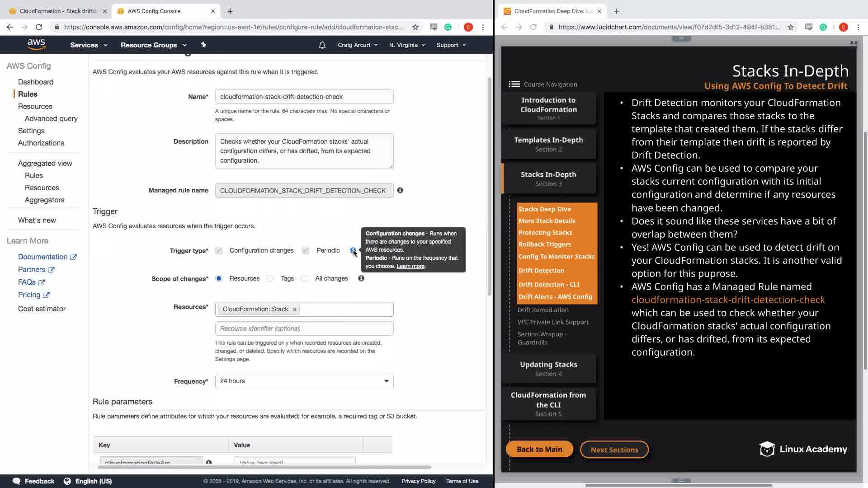
Task: Reload the AWS console page
Action: [x=39, y=27]
